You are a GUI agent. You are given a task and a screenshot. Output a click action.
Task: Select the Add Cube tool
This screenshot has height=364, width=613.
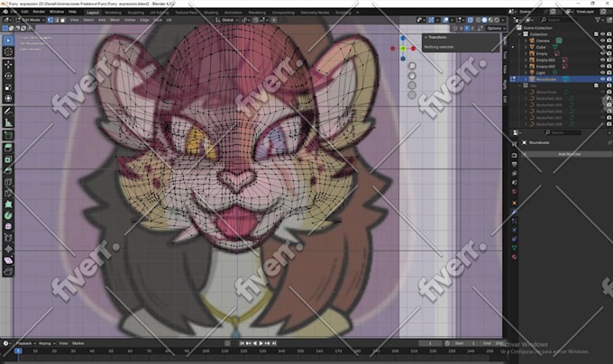8,135
